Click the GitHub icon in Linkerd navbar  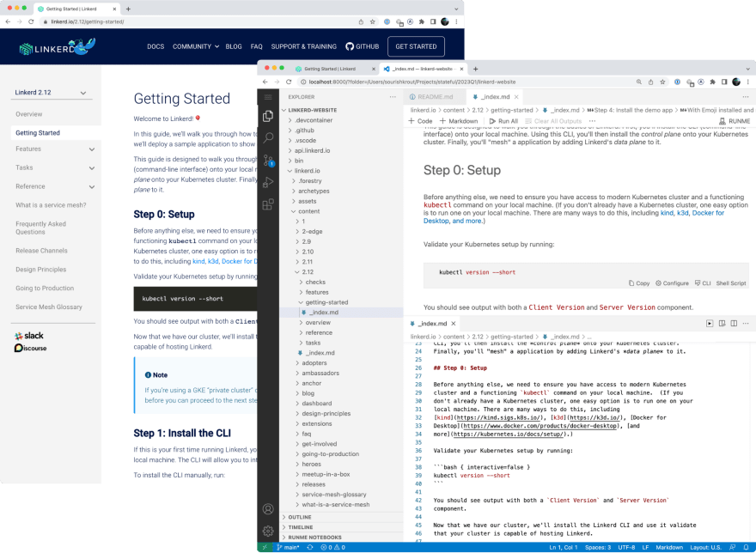[x=350, y=46]
